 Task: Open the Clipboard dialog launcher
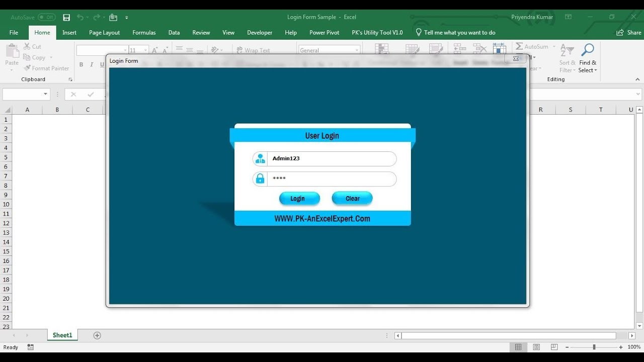tap(70, 79)
